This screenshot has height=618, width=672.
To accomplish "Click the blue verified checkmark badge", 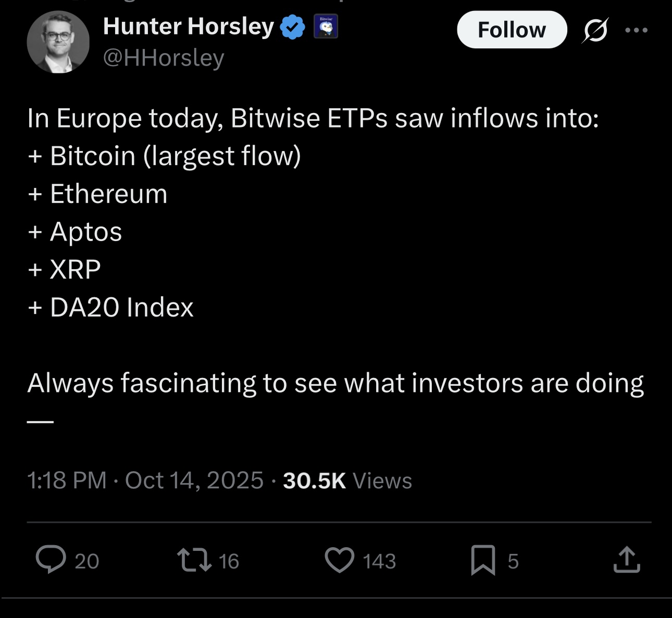I will tap(293, 28).
